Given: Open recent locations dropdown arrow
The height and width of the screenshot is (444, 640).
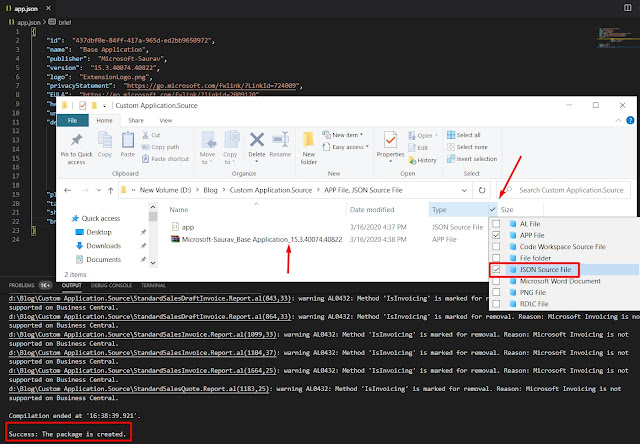Looking at the screenshot, I should coord(99,190).
